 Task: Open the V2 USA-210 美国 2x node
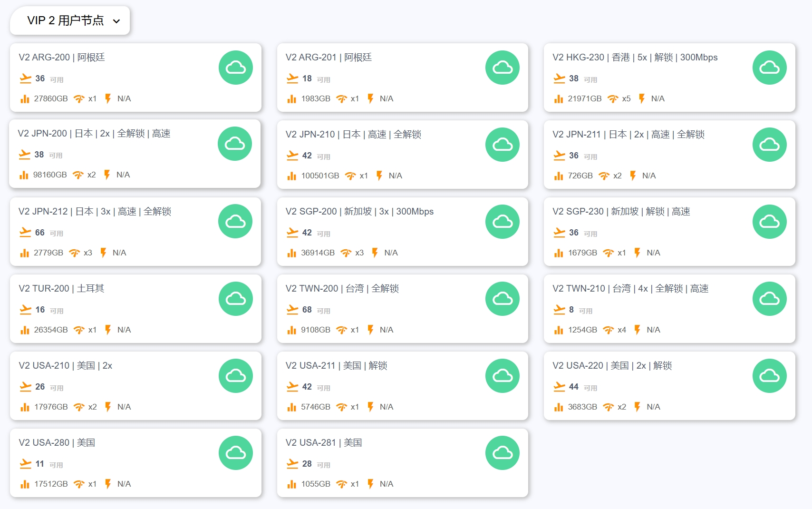66,365
